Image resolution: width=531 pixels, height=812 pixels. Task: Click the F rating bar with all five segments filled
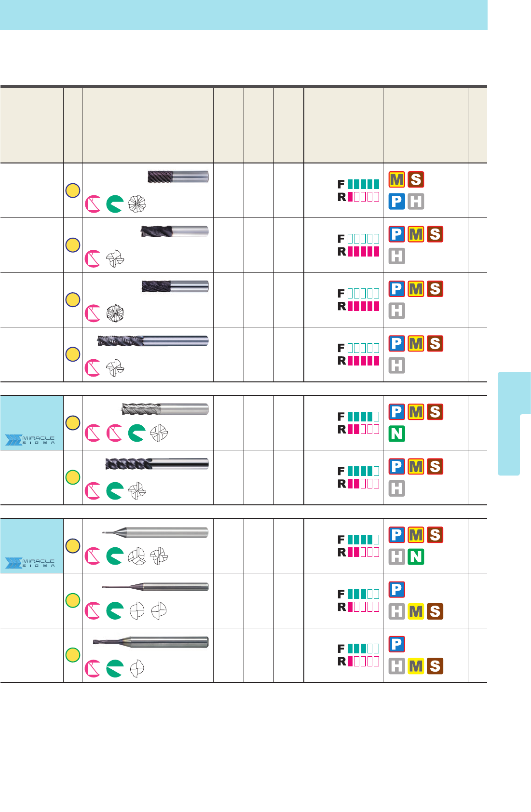(x=363, y=184)
